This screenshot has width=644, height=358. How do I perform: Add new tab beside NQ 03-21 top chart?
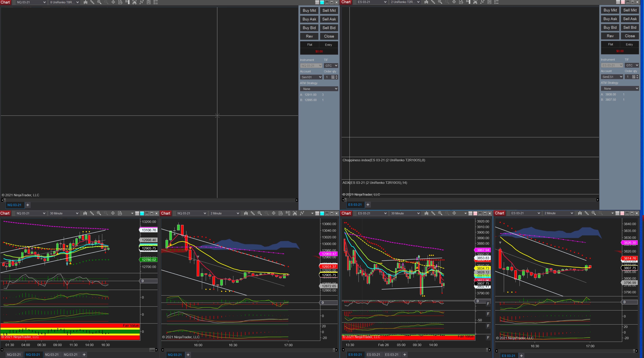tap(28, 205)
